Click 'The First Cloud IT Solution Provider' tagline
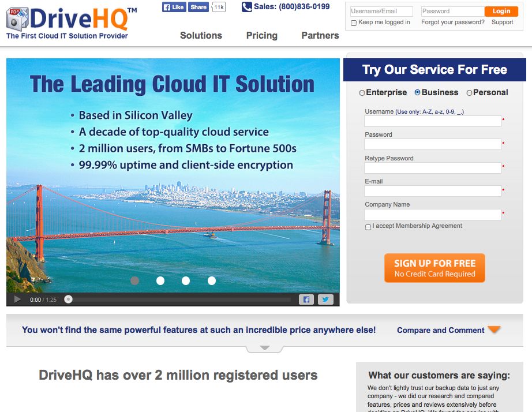This screenshot has width=532, height=412. (67, 36)
